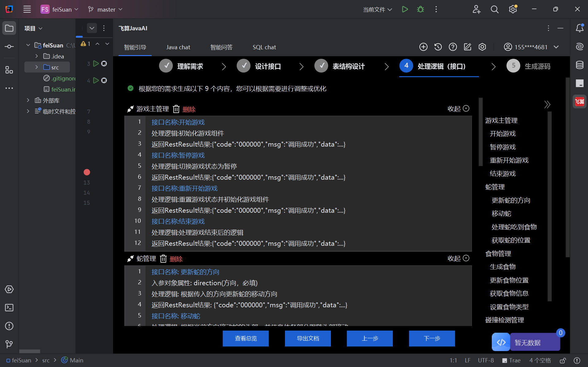Click the 下一步 button
Image resolution: width=588 pixels, height=367 pixels.
pos(432,338)
